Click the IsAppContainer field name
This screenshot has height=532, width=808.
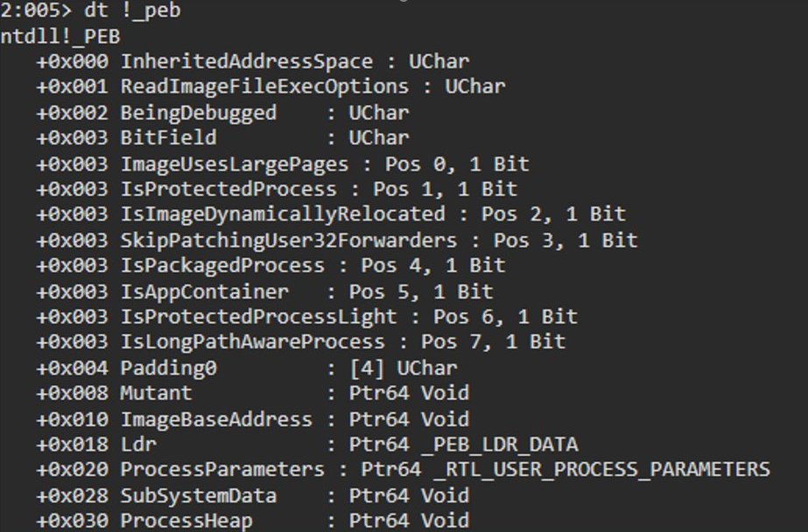click(205, 292)
